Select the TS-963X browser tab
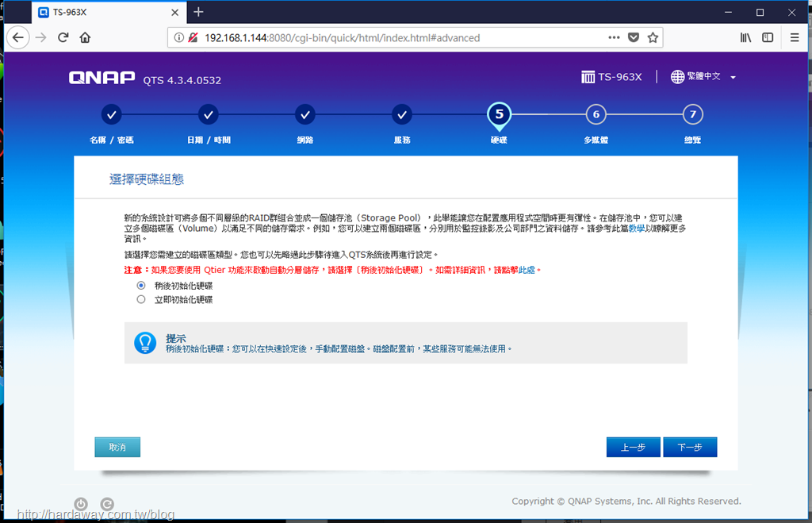This screenshot has height=523, width=812. pos(109,13)
